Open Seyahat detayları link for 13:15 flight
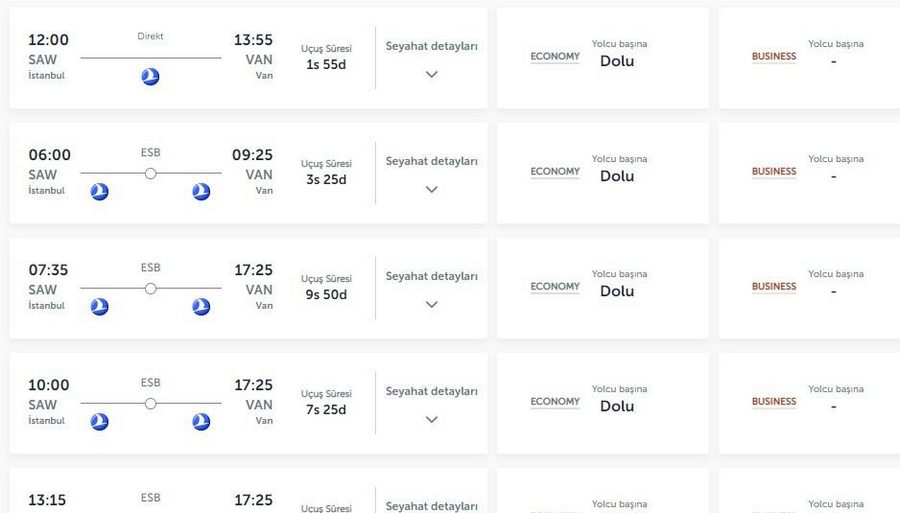 [x=432, y=506]
